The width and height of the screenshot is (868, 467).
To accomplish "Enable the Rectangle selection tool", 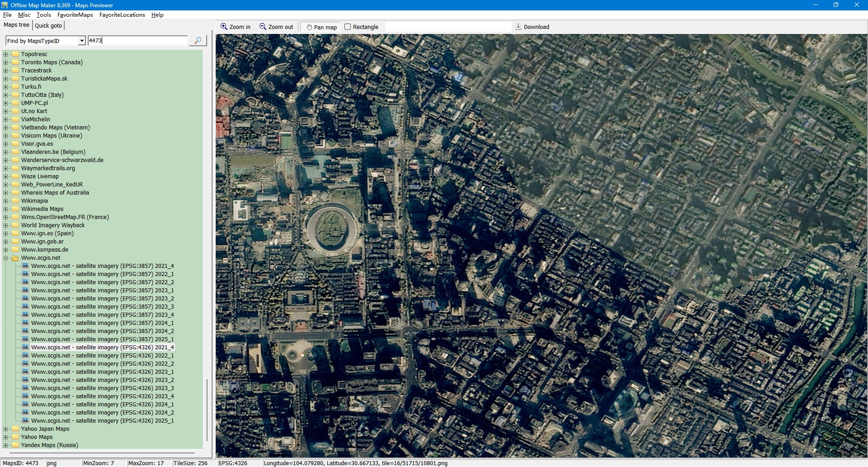I will 361,27.
